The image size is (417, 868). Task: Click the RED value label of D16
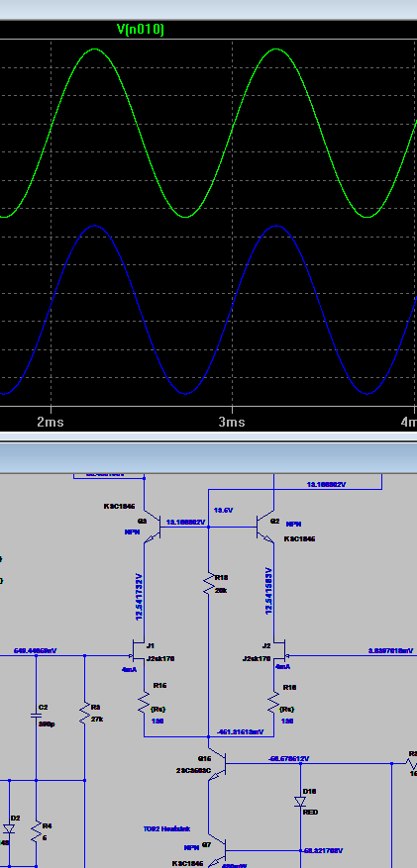point(310,813)
